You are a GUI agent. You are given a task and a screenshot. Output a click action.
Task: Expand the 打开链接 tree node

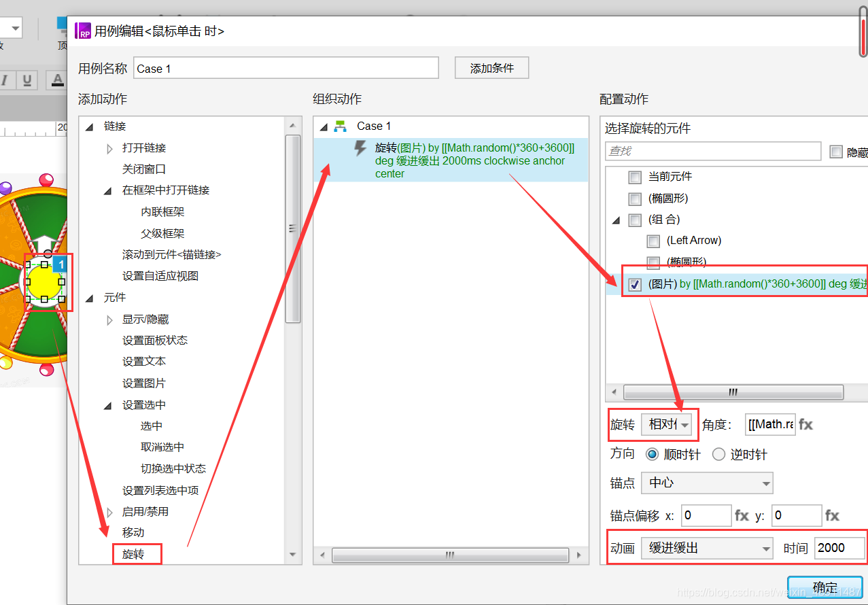(x=109, y=148)
